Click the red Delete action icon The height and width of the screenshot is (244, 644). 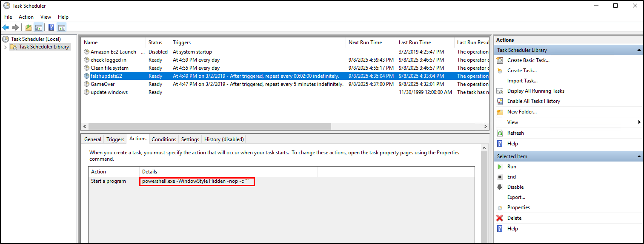[x=500, y=218]
